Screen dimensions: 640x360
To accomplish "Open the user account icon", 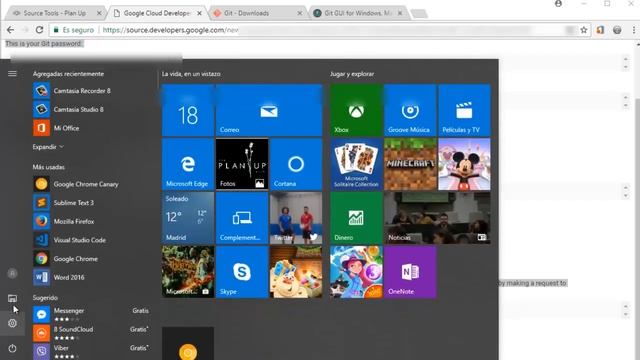I will click(12, 273).
